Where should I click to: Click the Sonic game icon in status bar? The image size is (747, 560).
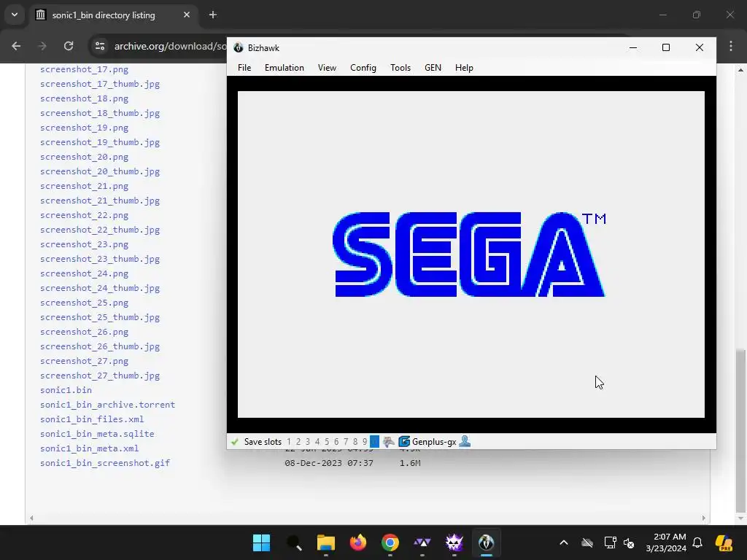point(389,442)
